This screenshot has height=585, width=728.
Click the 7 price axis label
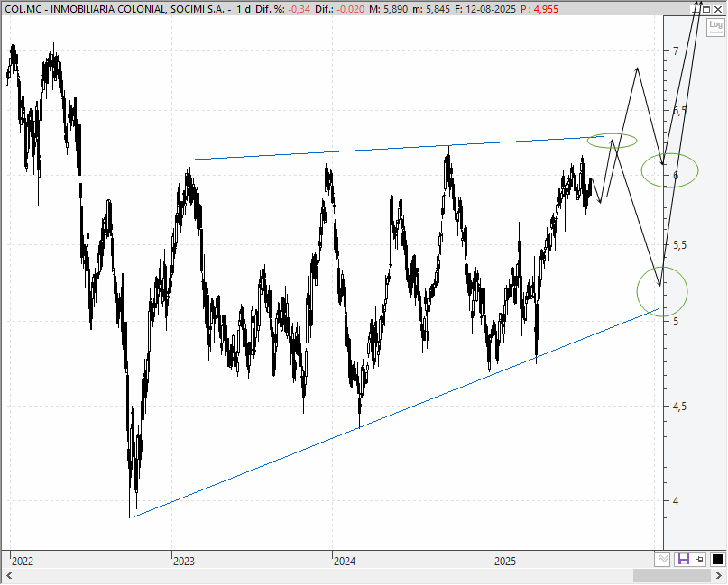pos(676,51)
